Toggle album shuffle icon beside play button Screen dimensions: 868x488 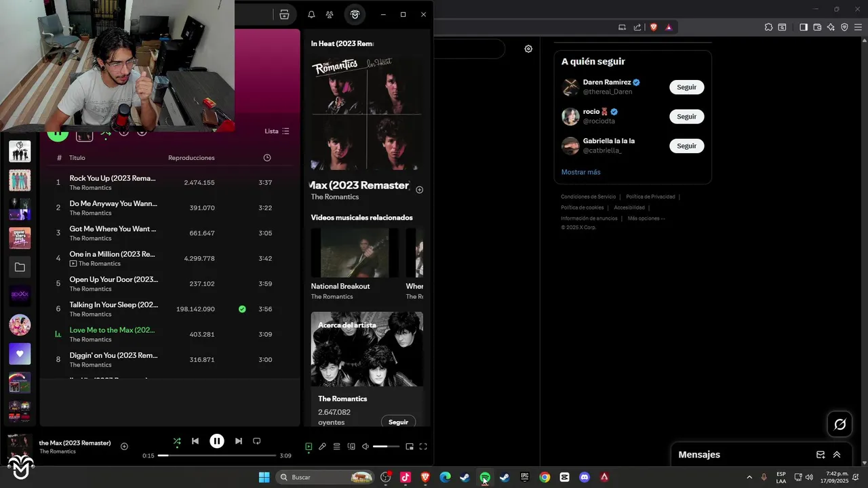pyautogui.click(x=106, y=133)
